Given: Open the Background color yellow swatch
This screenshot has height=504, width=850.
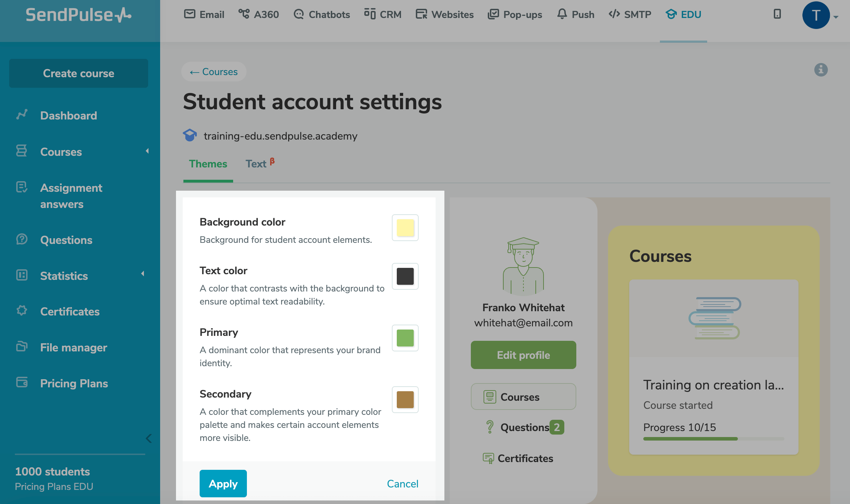Looking at the screenshot, I should pos(405,228).
